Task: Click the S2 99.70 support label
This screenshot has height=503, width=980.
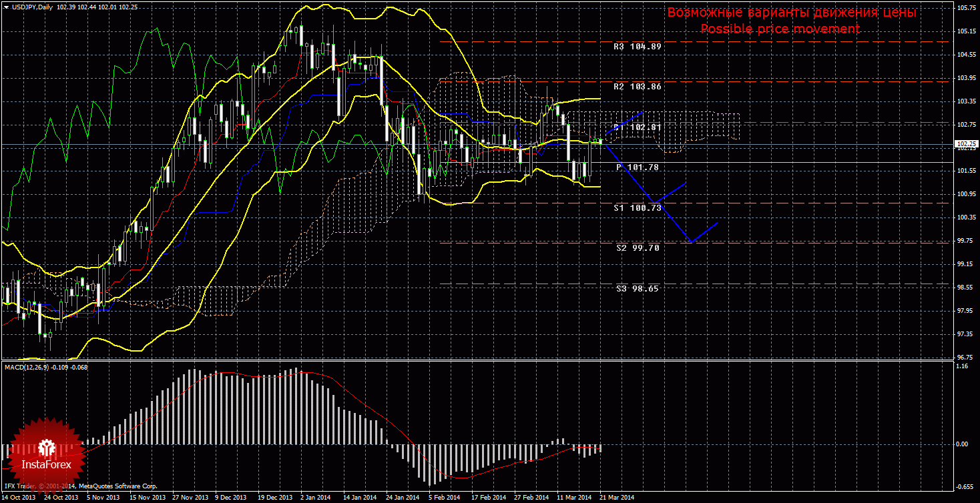Action: 638,248
